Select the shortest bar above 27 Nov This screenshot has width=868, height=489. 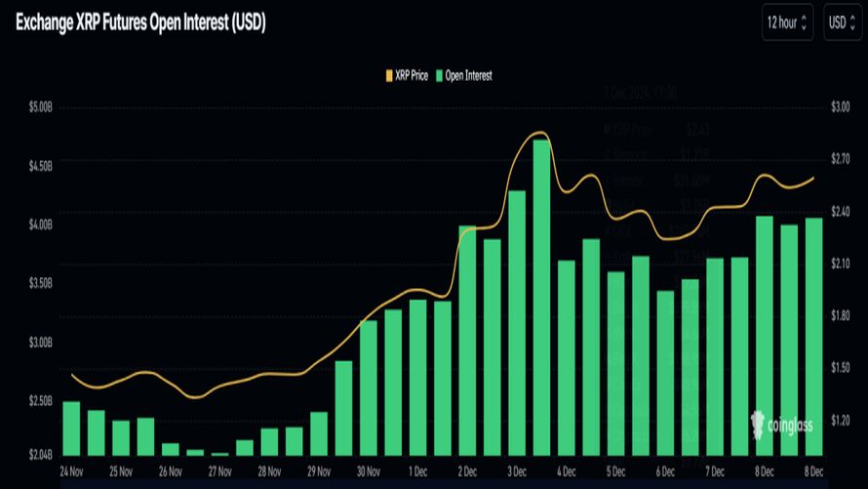219,453
